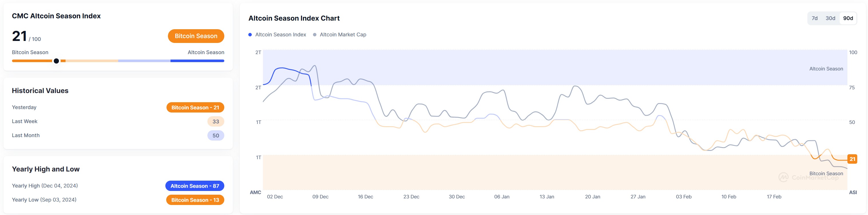Click the 03 Feb date on the axis
The height and width of the screenshot is (215, 868).
point(683,197)
